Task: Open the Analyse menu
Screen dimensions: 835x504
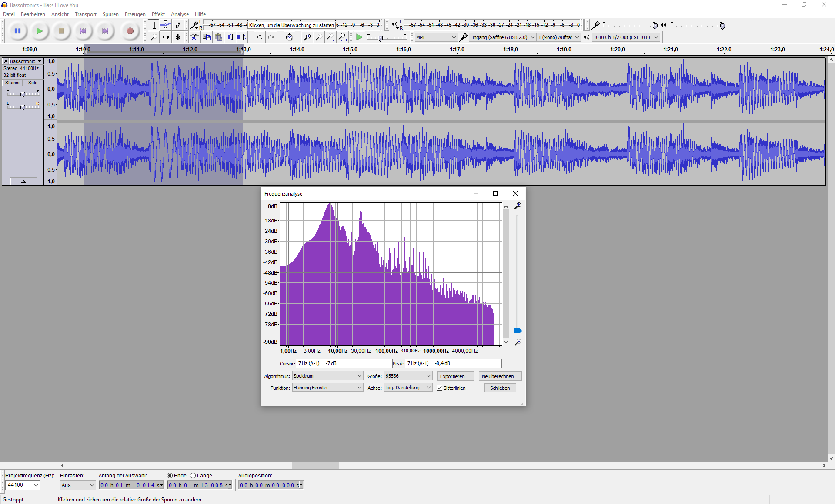Action: point(180,14)
